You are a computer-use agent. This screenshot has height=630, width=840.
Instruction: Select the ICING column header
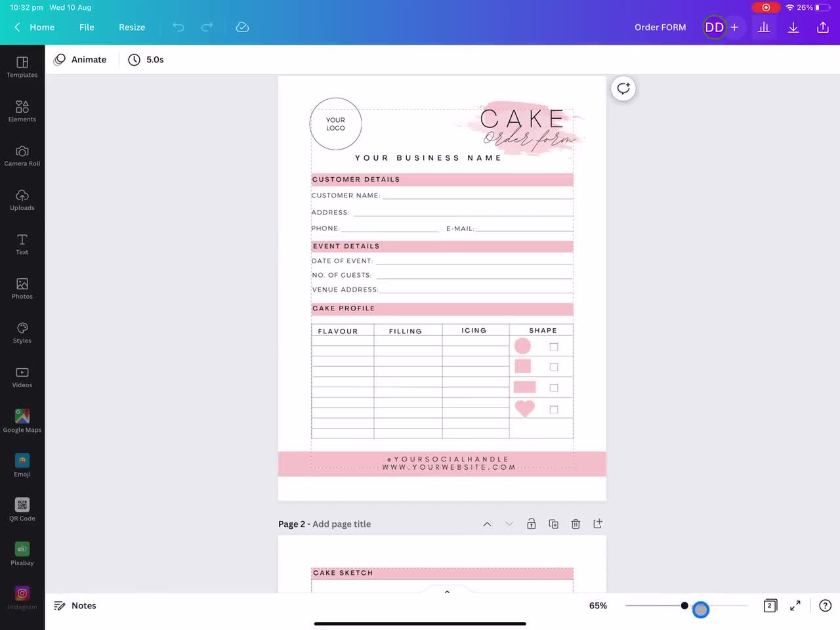474,331
